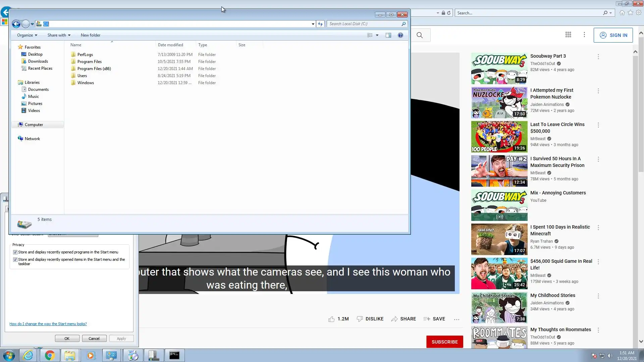This screenshot has height=362, width=644.
Task: Click the address bar refresh icon
Action: (320, 24)
